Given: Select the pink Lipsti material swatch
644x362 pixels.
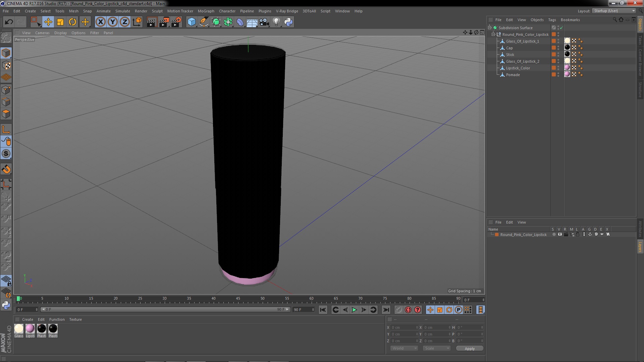Looking at the screenshot, I should tap(30, 328).
